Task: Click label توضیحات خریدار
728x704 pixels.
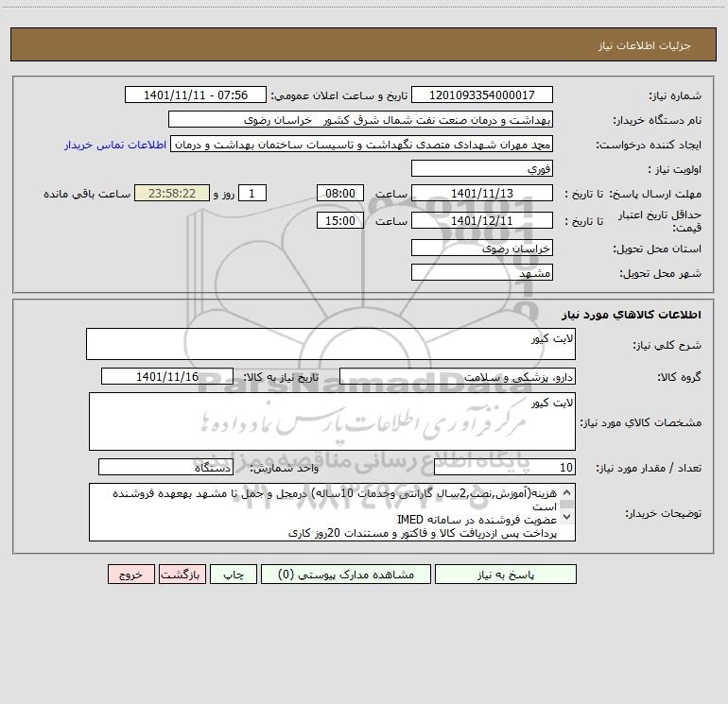Action: [663, 513]
